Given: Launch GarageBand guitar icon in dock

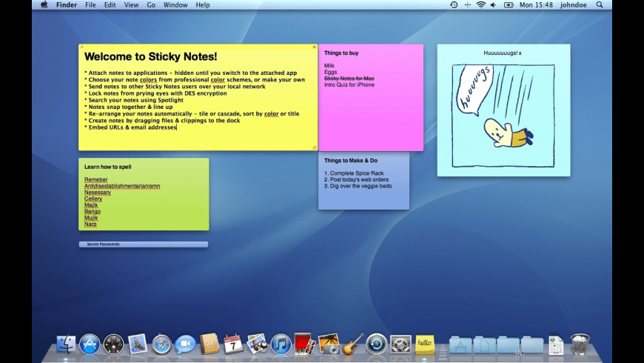Looking at the screenshot, I should click(x=352, y=344).
